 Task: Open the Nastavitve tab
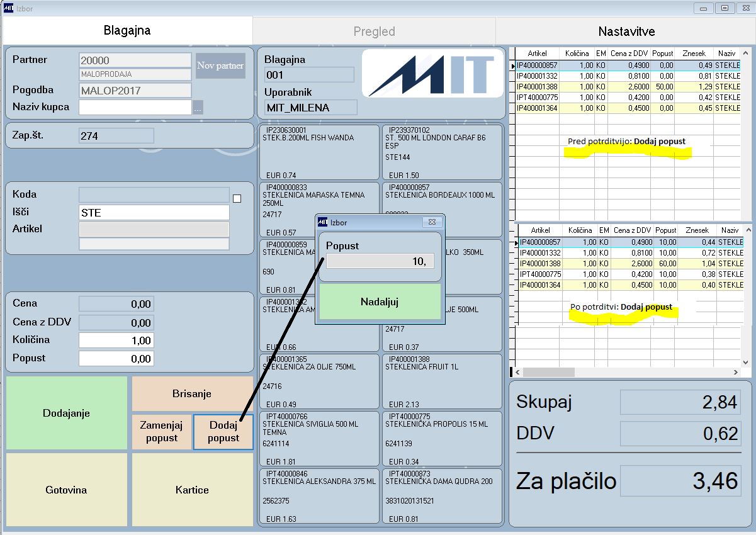pos(626,31)
